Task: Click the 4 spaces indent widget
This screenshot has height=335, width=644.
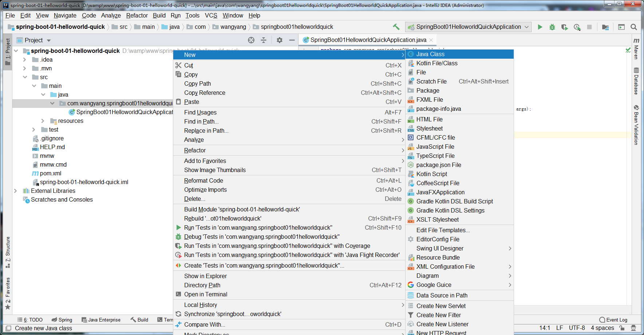Action: (602, 328)
